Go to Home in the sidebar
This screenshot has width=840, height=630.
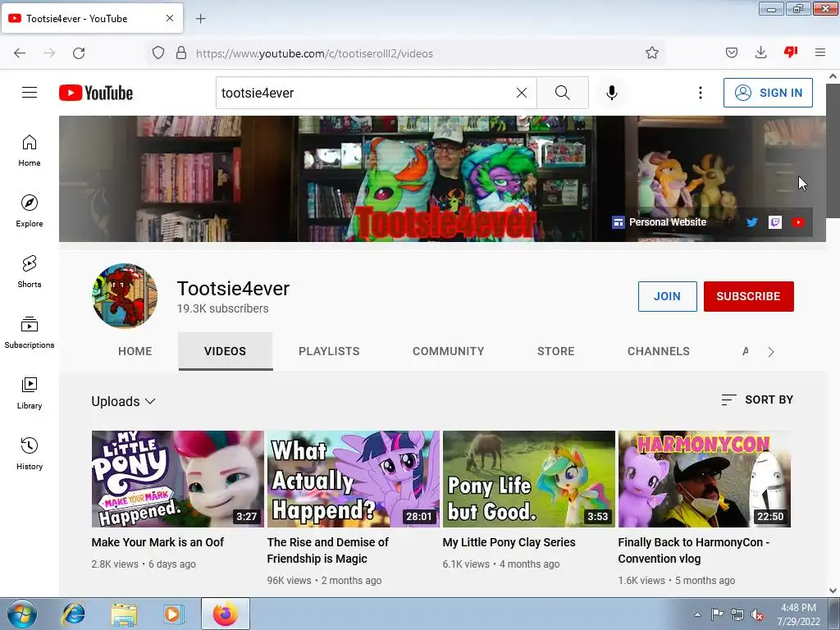(x=30, y=151)
